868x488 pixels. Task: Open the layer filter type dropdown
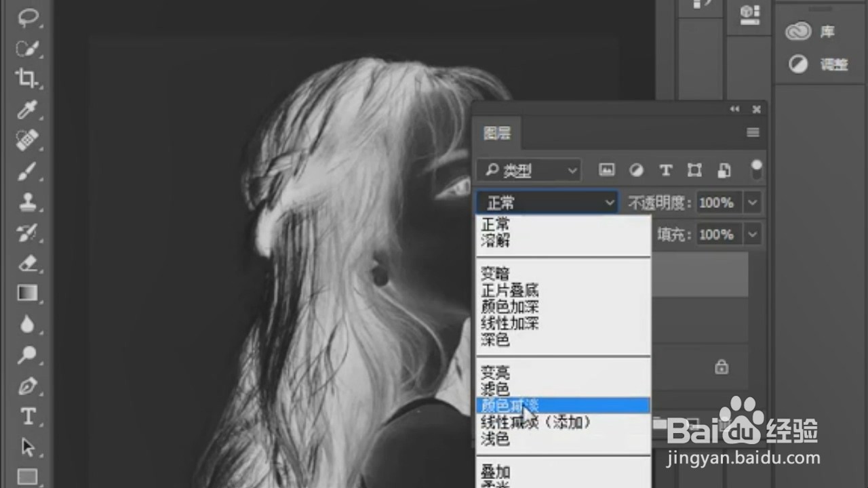pos(572,170)
